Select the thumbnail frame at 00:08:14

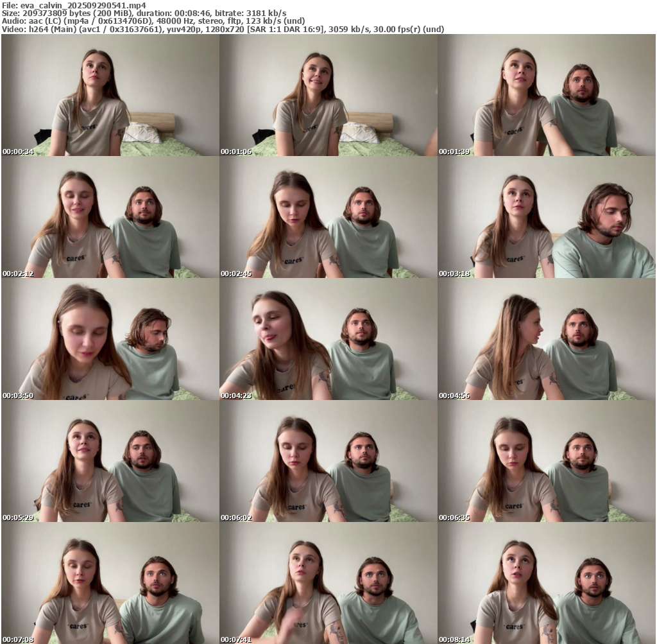pos(547,583)
